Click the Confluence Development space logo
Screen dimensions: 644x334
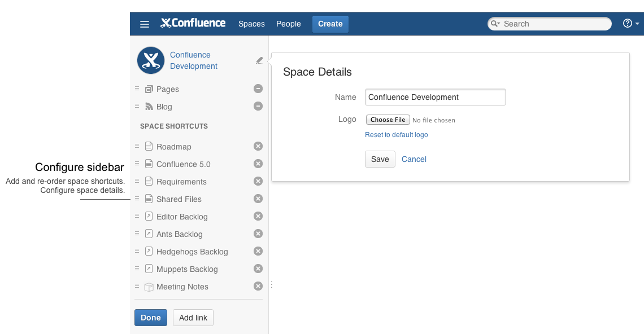coord(151,60)
